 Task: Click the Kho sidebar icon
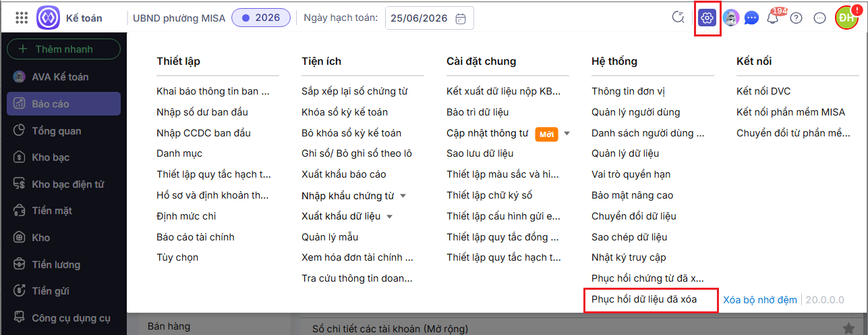[20, 238]
